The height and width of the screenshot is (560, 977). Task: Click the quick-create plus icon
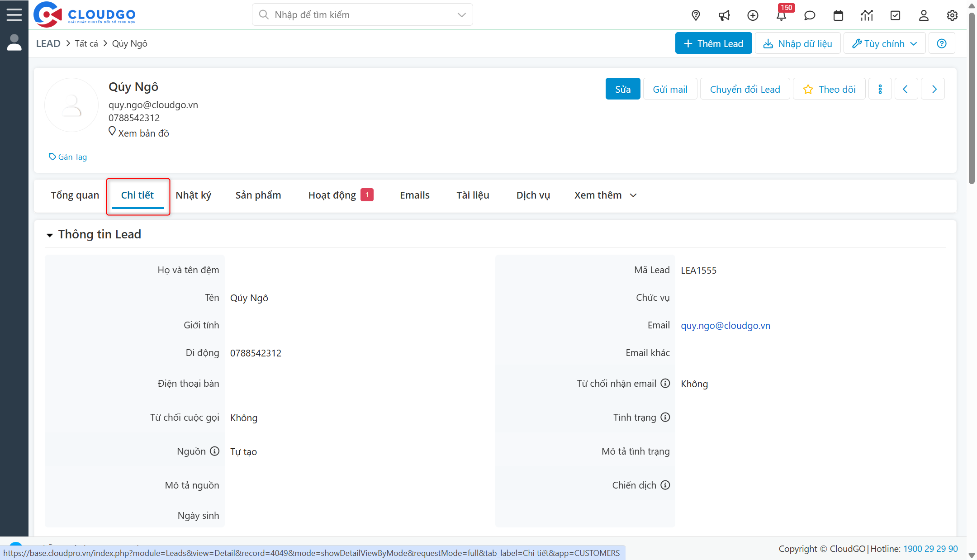pos(753,15)
